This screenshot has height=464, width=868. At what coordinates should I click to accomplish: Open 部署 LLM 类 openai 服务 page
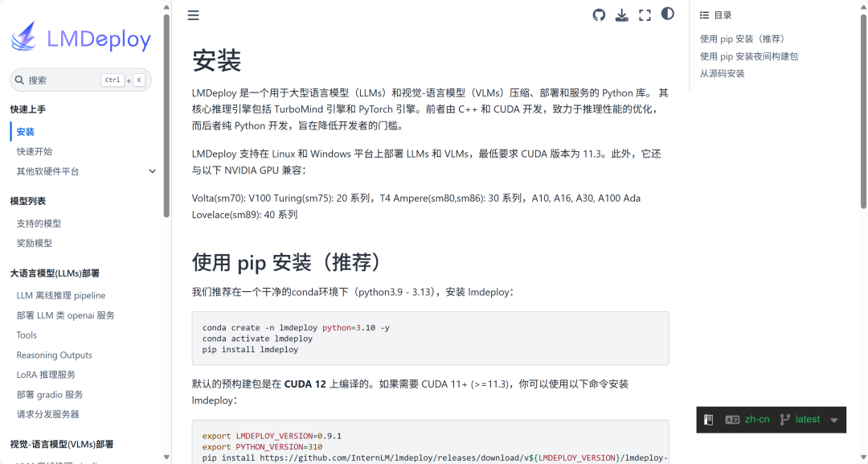[65, 315]
